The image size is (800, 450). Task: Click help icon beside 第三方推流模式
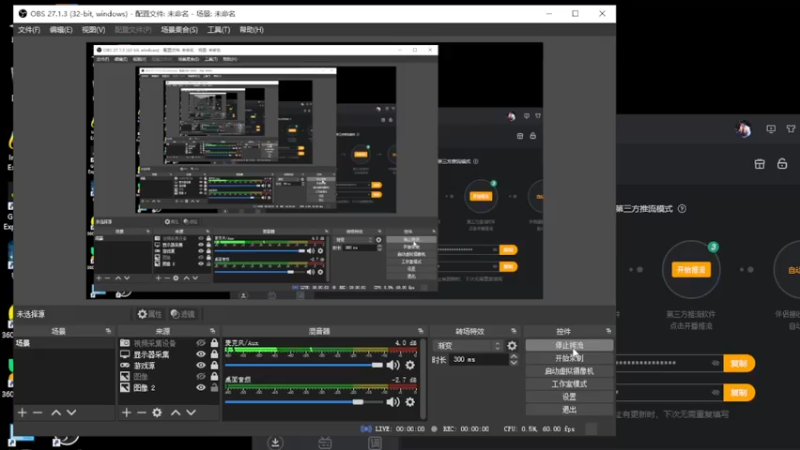pyautogui.click(x=682, y=209)
